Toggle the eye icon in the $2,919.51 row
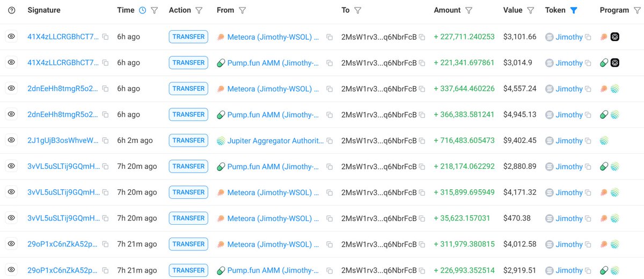644x279 pixels. point(11,270)
